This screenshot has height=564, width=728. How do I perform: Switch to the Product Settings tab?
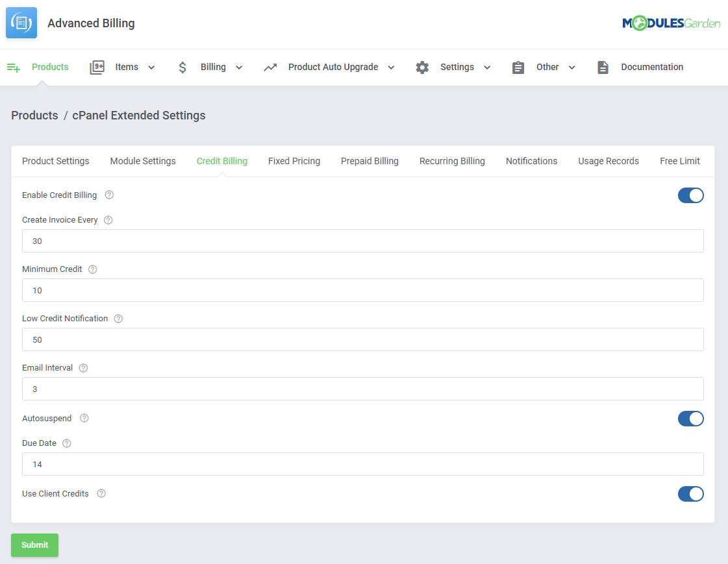56,161
